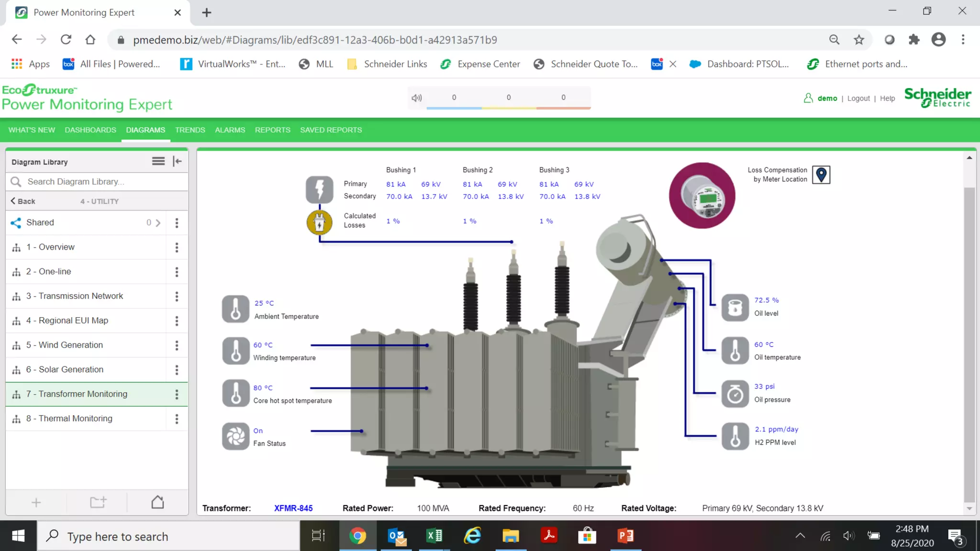Open options menu for Wind Generation

pyautogui.click(x=177, y=345)
